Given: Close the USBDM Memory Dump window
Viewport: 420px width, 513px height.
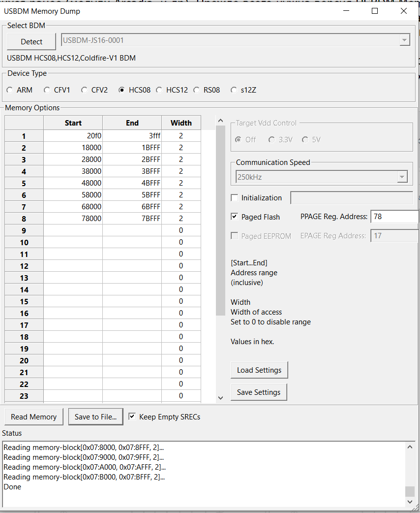Looking at the screenshot, I should 404,11.
